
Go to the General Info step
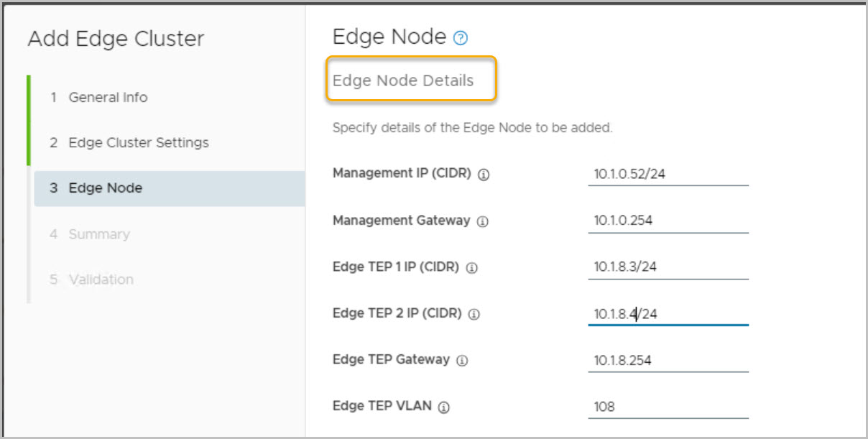point(108,98)
